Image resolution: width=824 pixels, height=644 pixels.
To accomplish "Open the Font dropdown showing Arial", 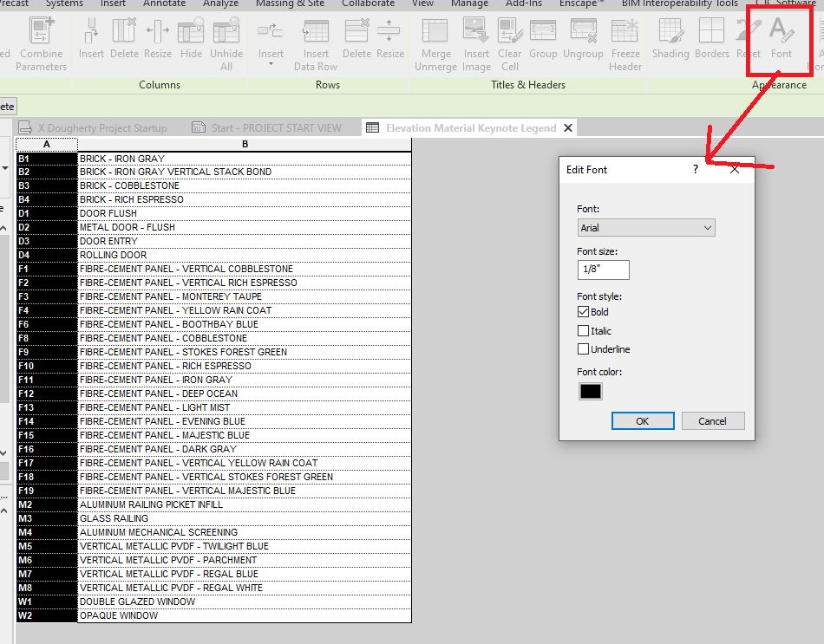I will [645, 226].
